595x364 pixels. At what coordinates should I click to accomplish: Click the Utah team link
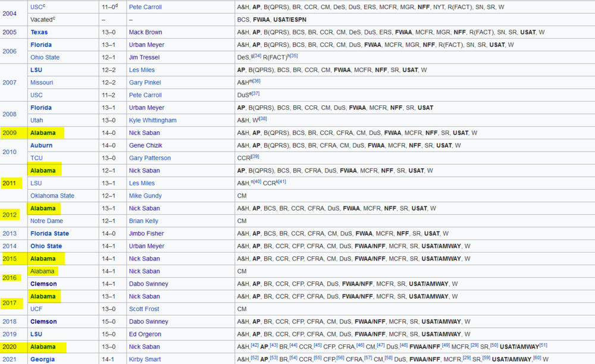[37, 120]
